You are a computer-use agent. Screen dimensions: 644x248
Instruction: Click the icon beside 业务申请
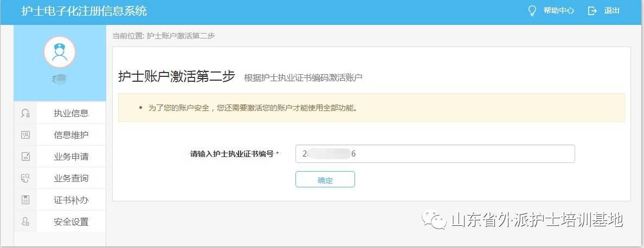pyautogui.click(x=25, y=156)
